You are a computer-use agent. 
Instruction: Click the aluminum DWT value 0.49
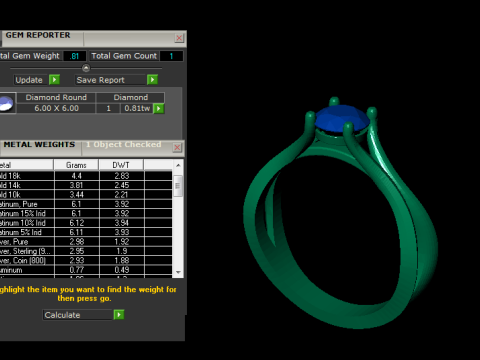tap(122, 270)
